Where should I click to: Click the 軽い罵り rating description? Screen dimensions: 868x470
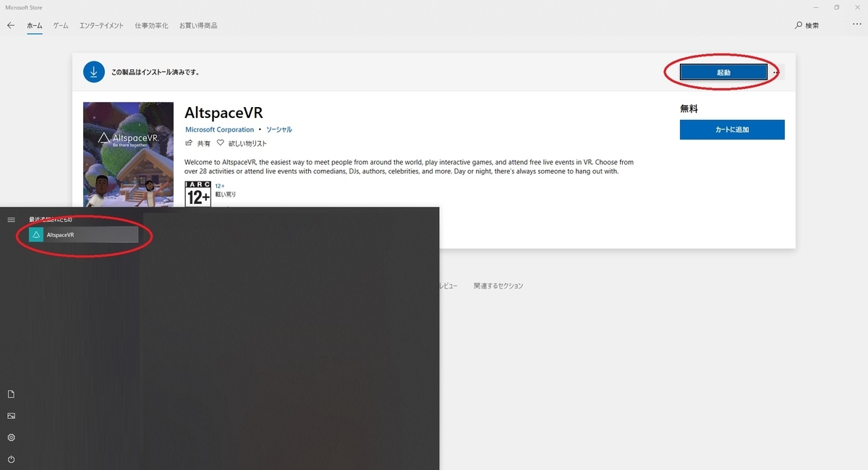[x=226, y=195]
